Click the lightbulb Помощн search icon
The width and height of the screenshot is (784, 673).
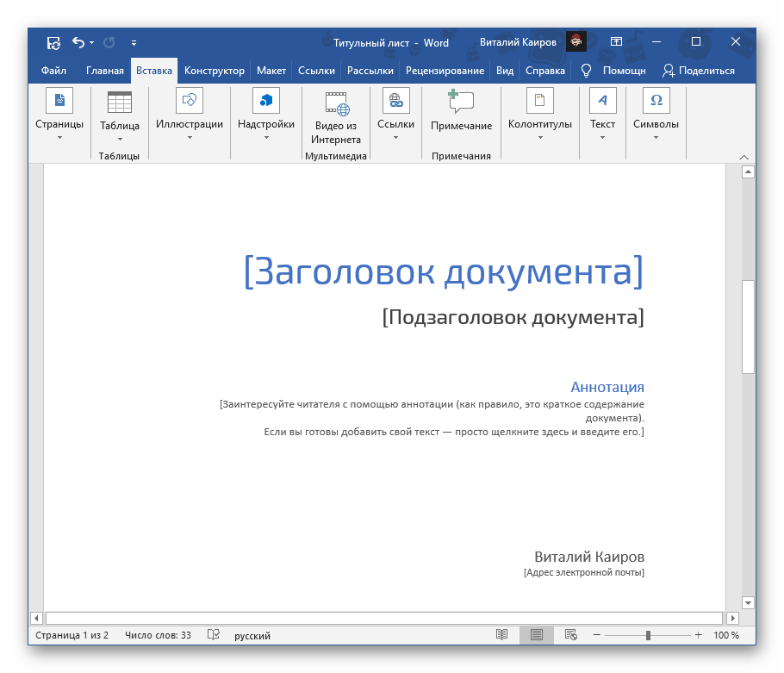point(586,71)
